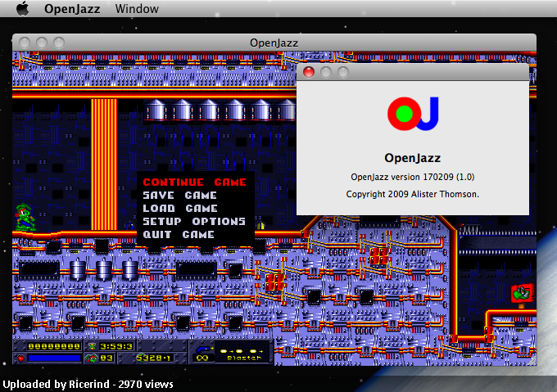The height and width of the screenshot is (392, 557).
Task: Click the red signpost with Jazz face
Action: click(x=523, y=295)
